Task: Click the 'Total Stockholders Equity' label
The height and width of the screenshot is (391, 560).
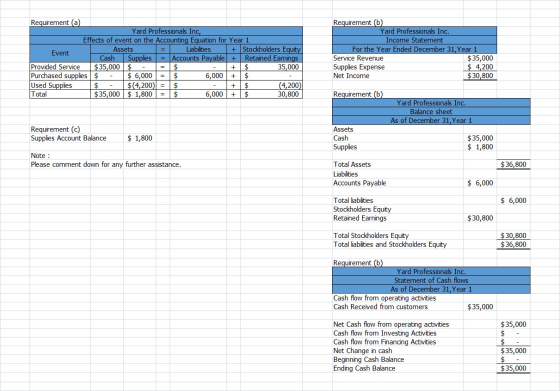Action: click(x=371, y=236)
